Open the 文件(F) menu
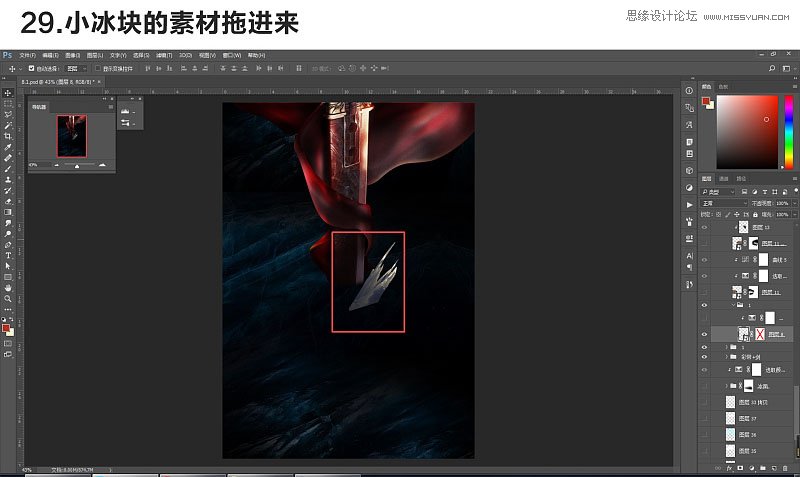Image resolution: width=800 pixels, height=477 pixels. click(28, 55)
